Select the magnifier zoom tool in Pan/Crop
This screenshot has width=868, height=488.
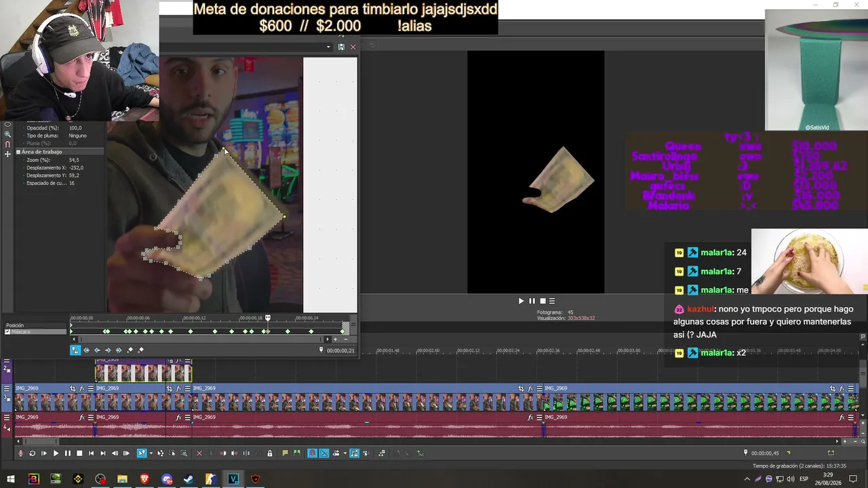point(7,134)
